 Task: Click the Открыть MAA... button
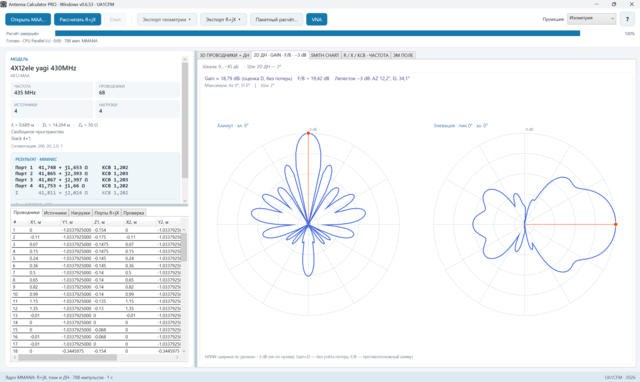28,19
